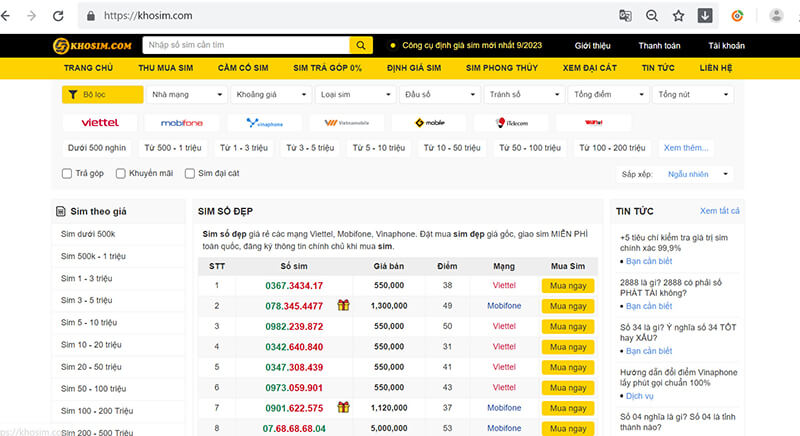Image resolution: width=800 pixels, height=436 pixels.
Task: Open the browser profile avatar
Action: (777, 16)
